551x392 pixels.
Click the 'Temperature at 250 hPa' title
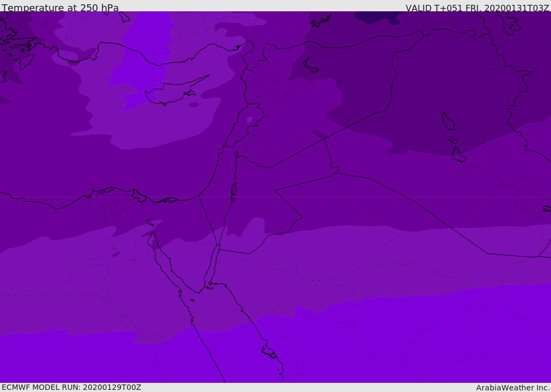[60, 8]
